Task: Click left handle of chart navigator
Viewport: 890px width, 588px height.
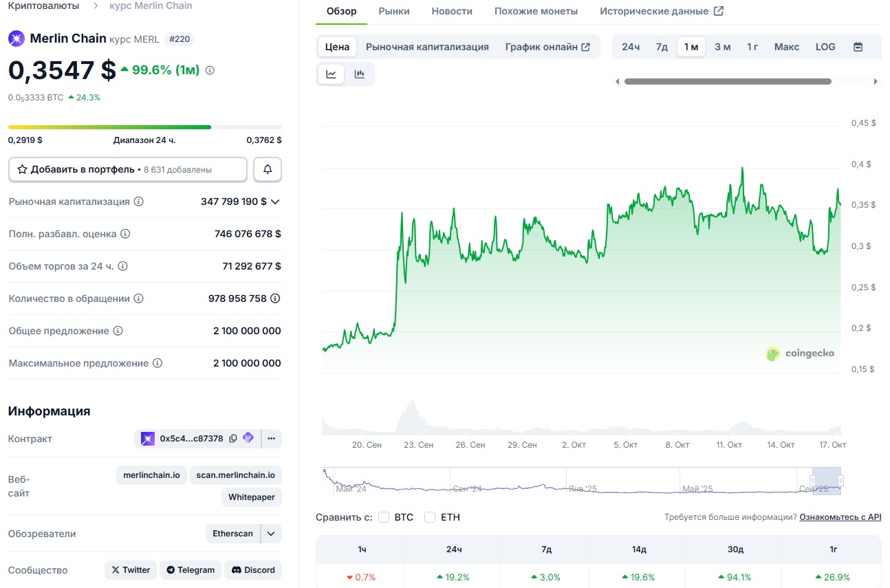Action: [x=812, y=481]
